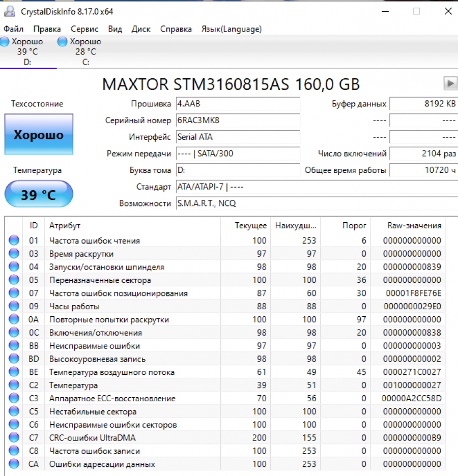The width and height of the screenshot is (458, 476).
Task: Click the CrystalDiskInfo logo in the title bar
Action: click(9, 11)
